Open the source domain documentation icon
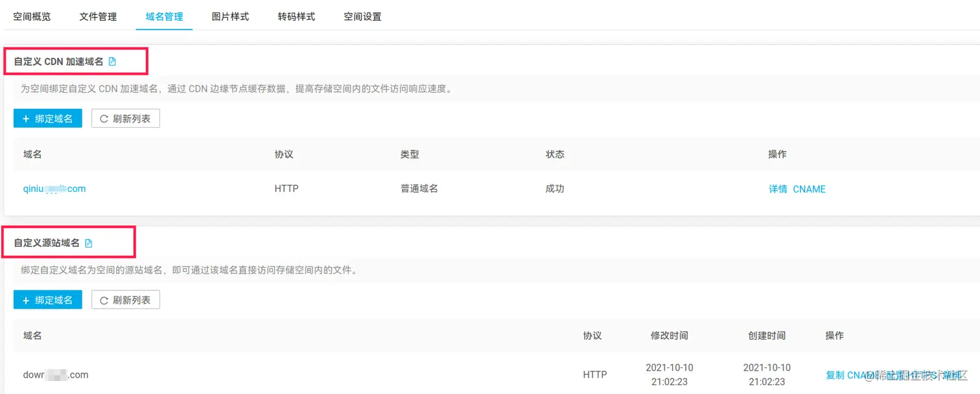 (89, 243)
